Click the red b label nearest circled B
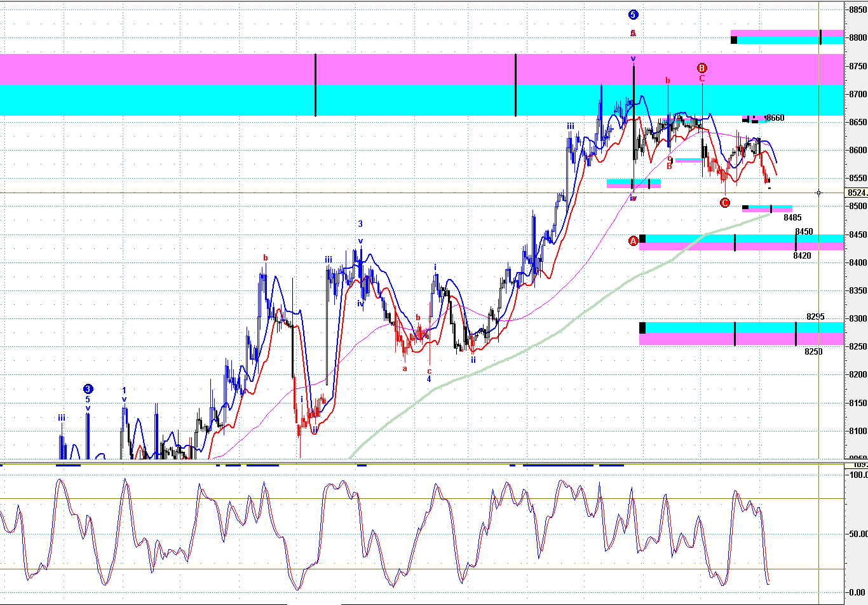This screenshot has width=868, height=605. click(x=668, y=81)
